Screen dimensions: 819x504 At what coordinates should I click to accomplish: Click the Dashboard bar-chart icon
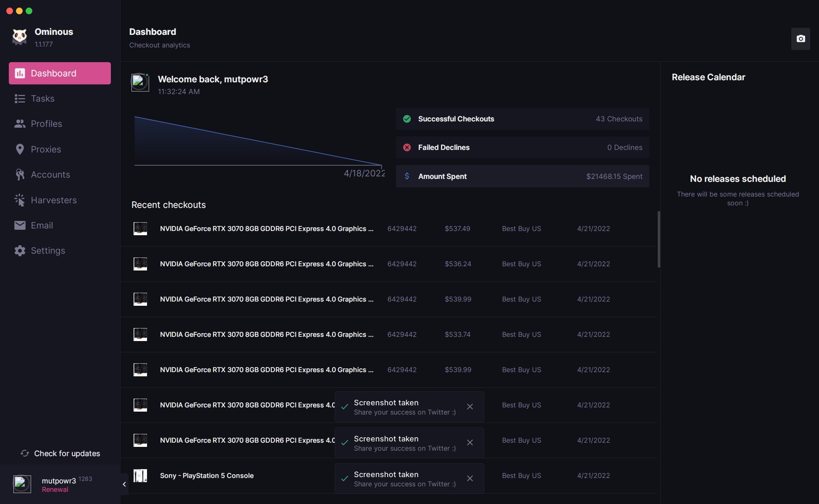click(20, 73)
